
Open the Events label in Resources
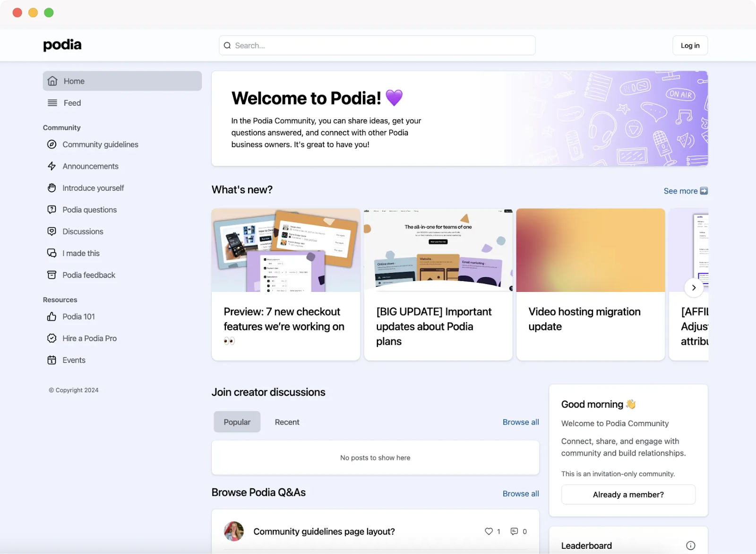(74, 360)
